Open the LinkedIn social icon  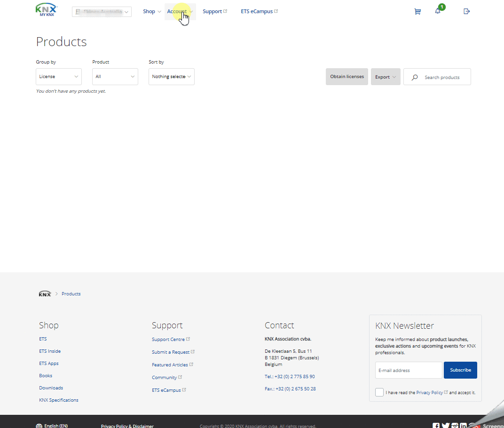pyautogui.click(x=463, y=426)
